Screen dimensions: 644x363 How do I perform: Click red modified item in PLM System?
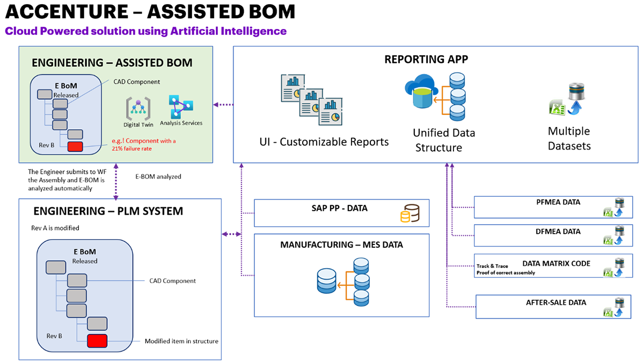coord(97,340)
